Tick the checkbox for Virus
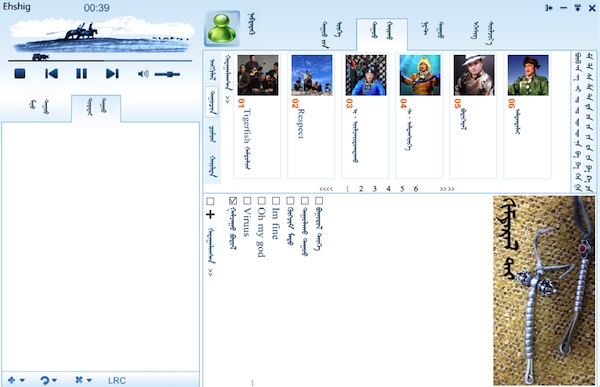 tap(247, 201)
